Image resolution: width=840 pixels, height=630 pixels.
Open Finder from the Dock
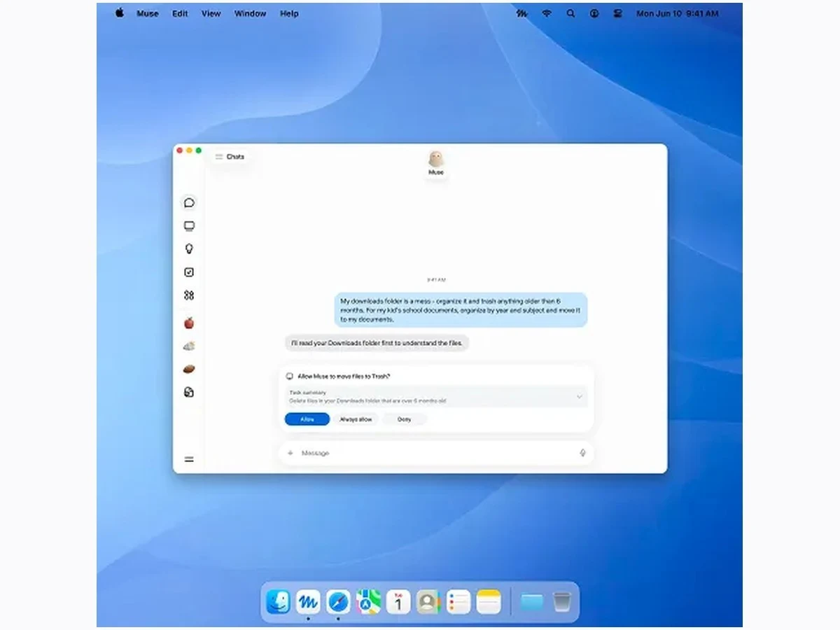pos(279,601)
